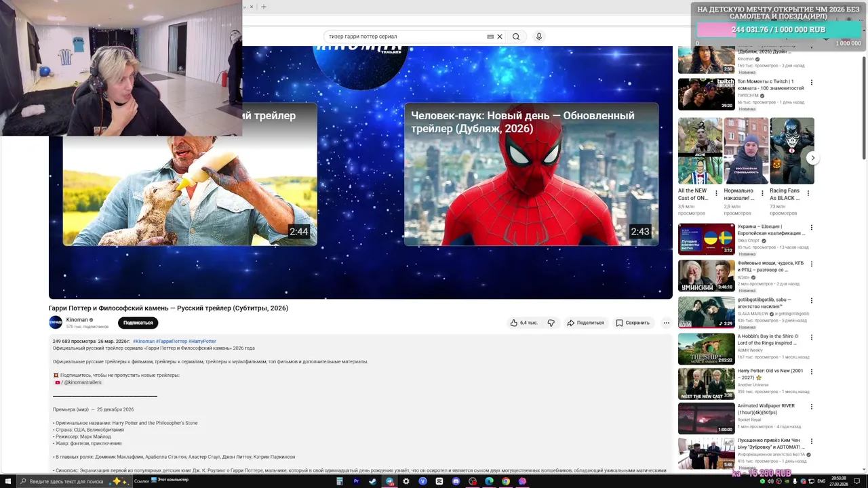The width and height of the screenshot is (868, 488).
Task: Open options menu for gotlibgotlibgotlib video
Action: click(x=812, y=301)
